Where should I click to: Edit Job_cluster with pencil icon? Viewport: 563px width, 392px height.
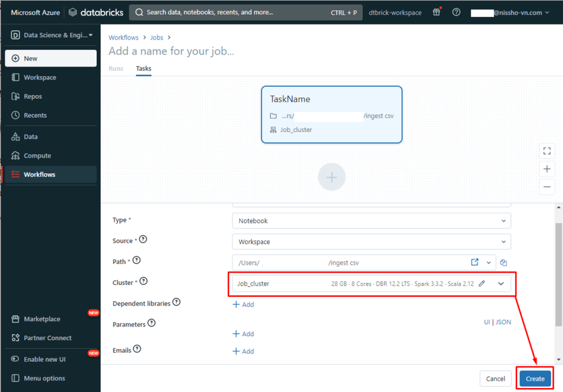tap(482, 284)
